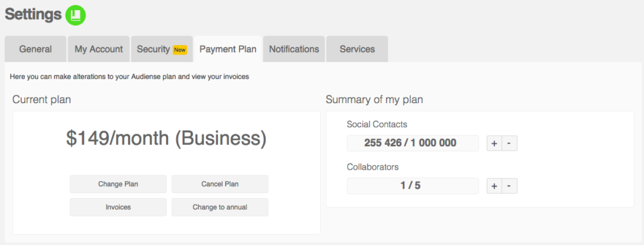The image size is (644, 245).
Task: Click the Settings page title
Action: point(33,15)
